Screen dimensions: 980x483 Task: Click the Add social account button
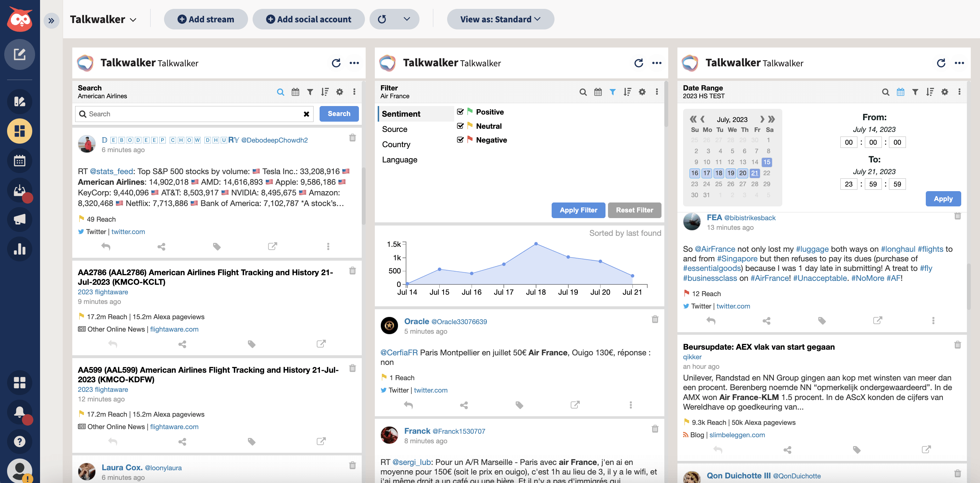pos(309,19)
